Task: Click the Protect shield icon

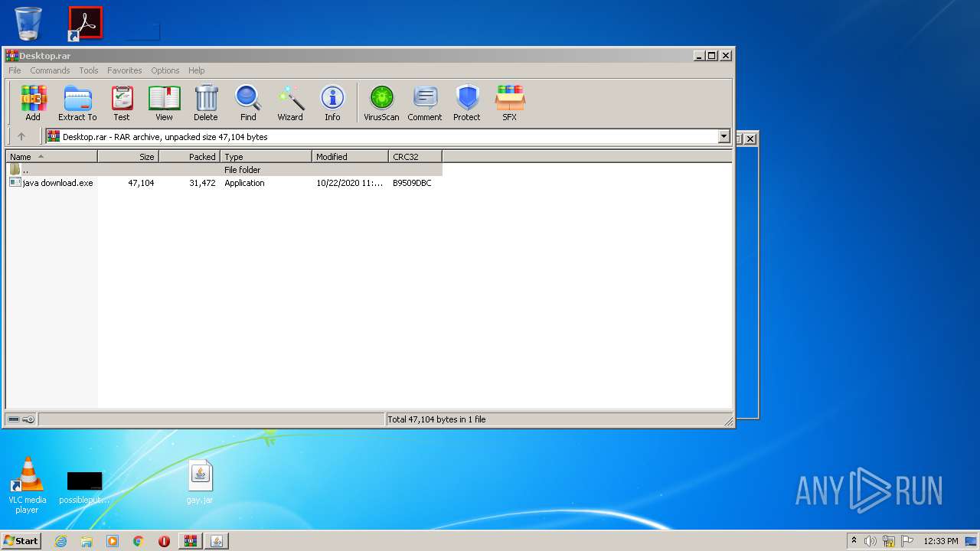Action: tap(467, 103)
